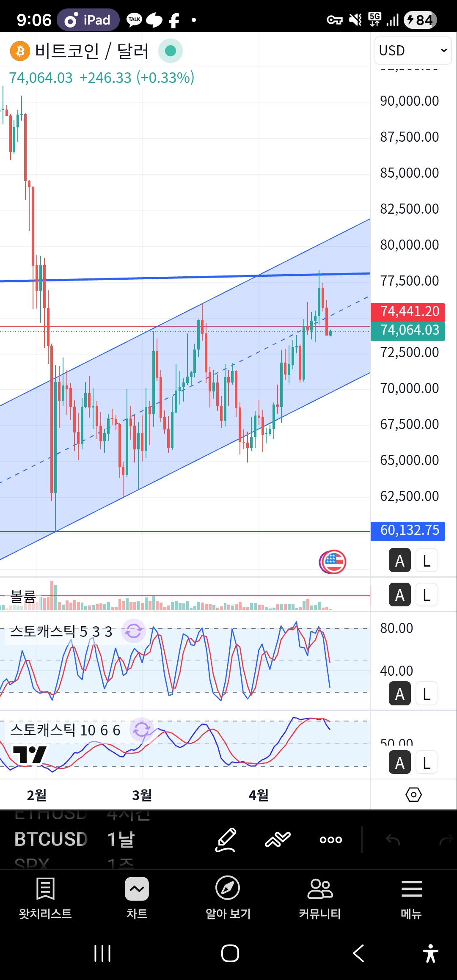Viewport: 457px width, 980px height.
Task: Go to the 커뮤니티 tab
Action: (x=320, y=897)
